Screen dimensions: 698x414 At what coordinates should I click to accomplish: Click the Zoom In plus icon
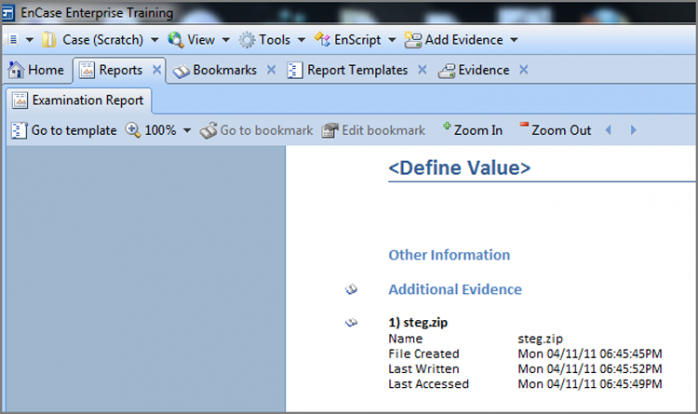tap(447, 126)
